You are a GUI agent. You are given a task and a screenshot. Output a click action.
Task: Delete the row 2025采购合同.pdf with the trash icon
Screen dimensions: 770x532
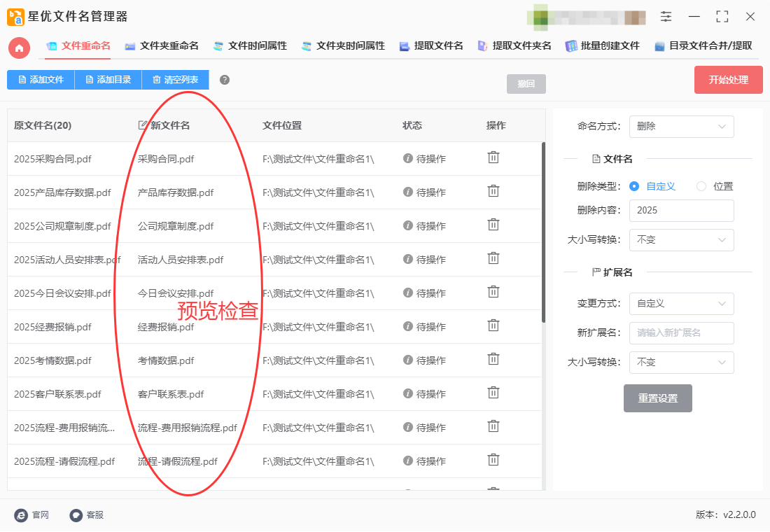click(493, 157)
